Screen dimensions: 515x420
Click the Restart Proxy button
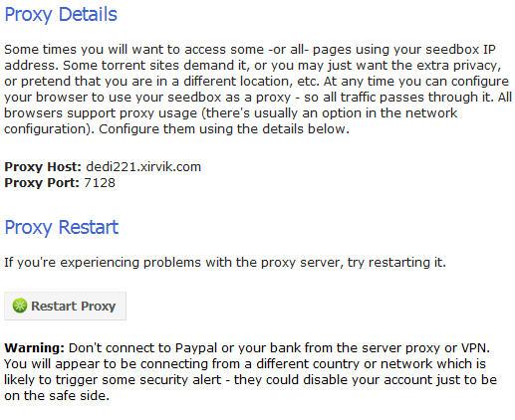(x=65, y=306)
